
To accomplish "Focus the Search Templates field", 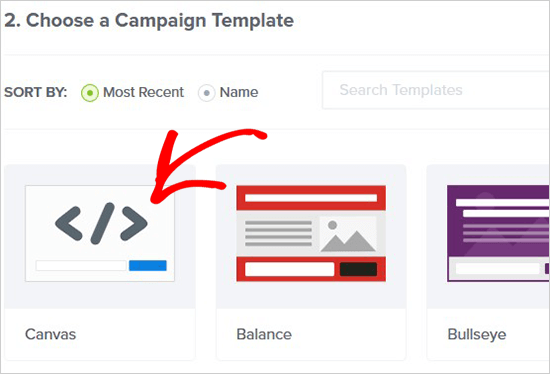I will [435, 90].
